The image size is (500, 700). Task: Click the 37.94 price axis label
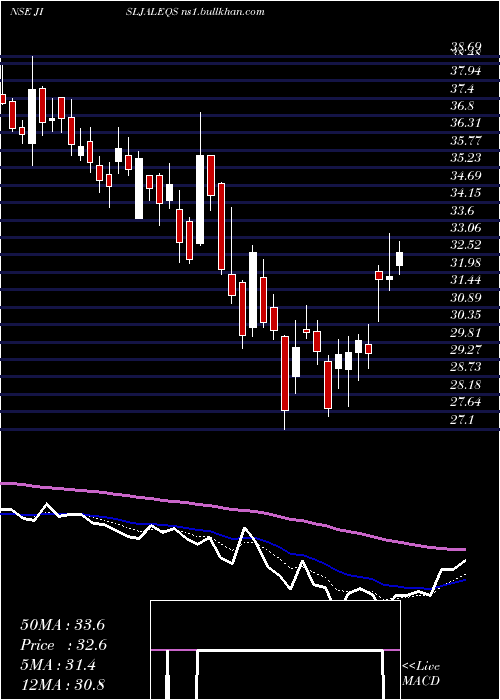[465, 71]
